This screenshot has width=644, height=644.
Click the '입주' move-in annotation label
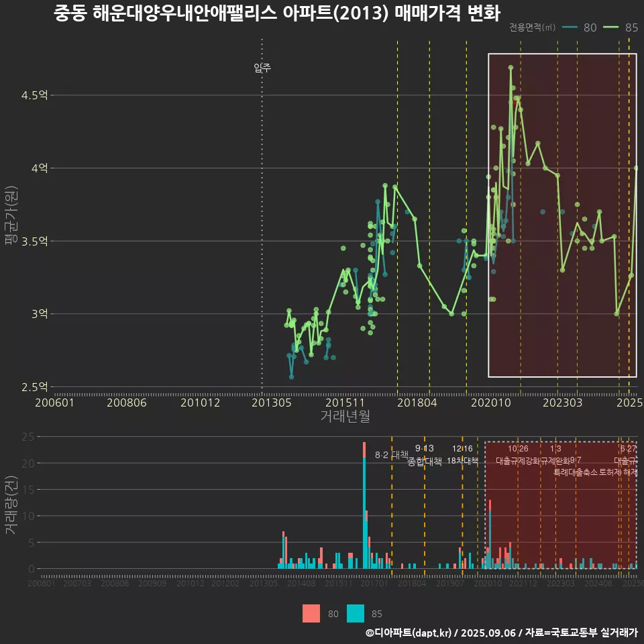pos(262,67)
